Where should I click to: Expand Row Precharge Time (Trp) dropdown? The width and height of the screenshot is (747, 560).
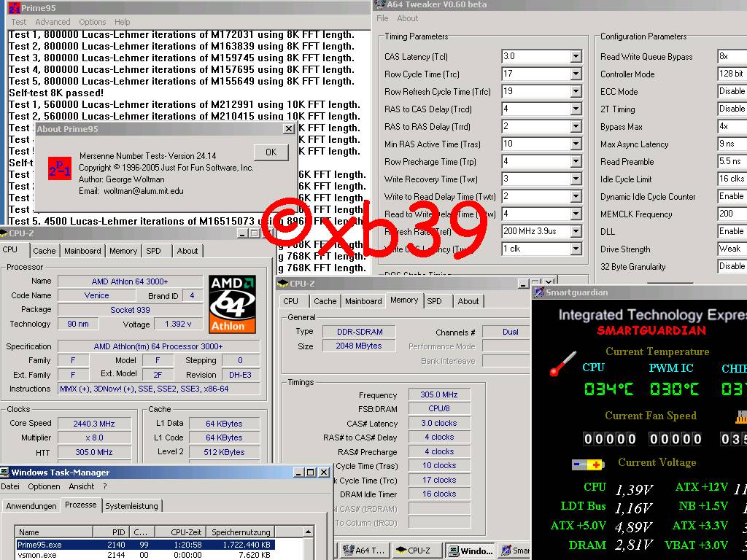(x=576, y=161)
